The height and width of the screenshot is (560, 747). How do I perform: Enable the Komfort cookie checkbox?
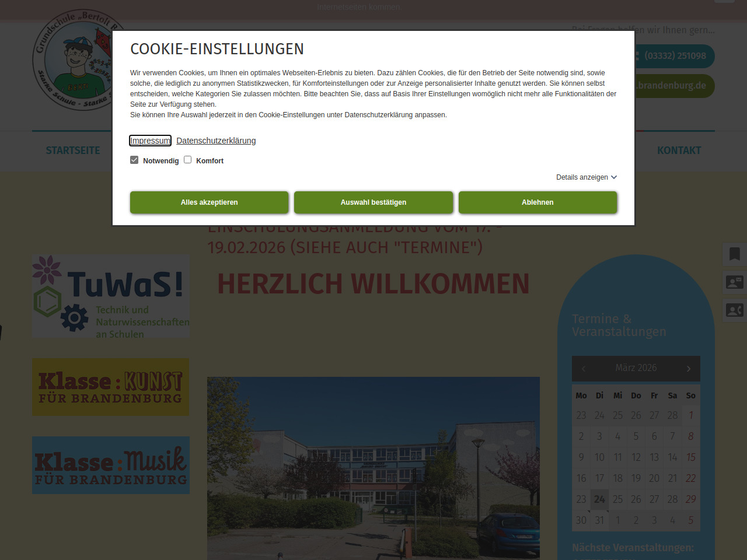pyautogui.click(x=188, y=160)
